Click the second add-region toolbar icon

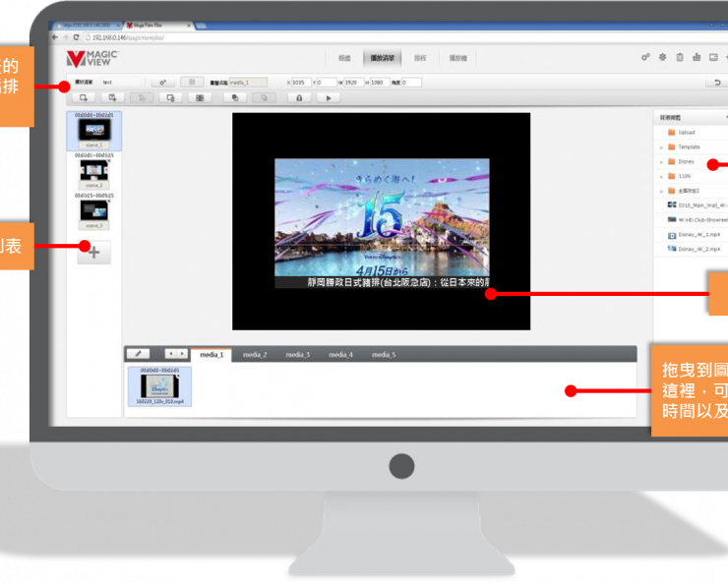click(x=113, y=98)
